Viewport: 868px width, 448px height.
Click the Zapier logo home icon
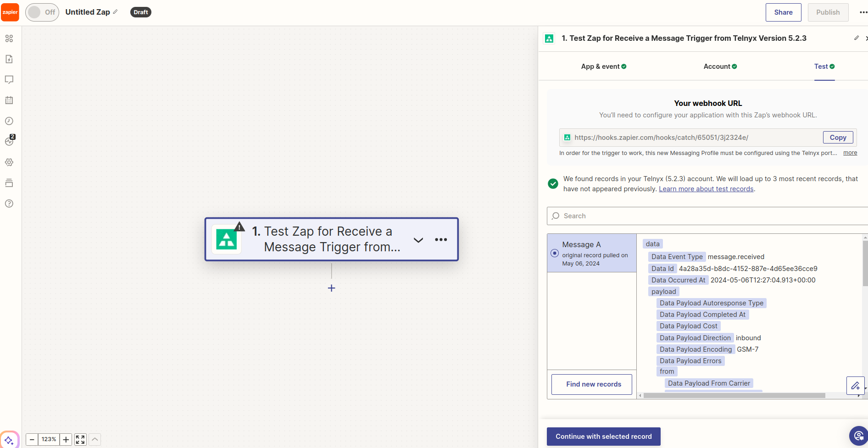[10, 12]
